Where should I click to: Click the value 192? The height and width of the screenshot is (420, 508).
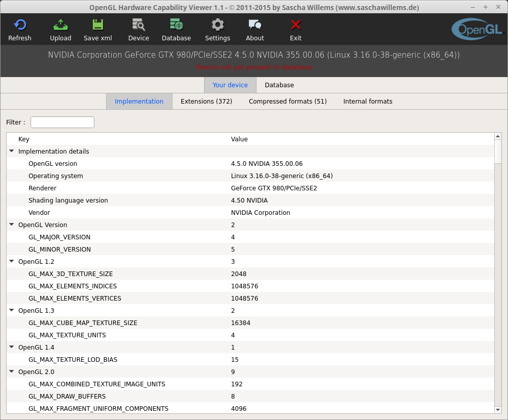coord(237,384)
